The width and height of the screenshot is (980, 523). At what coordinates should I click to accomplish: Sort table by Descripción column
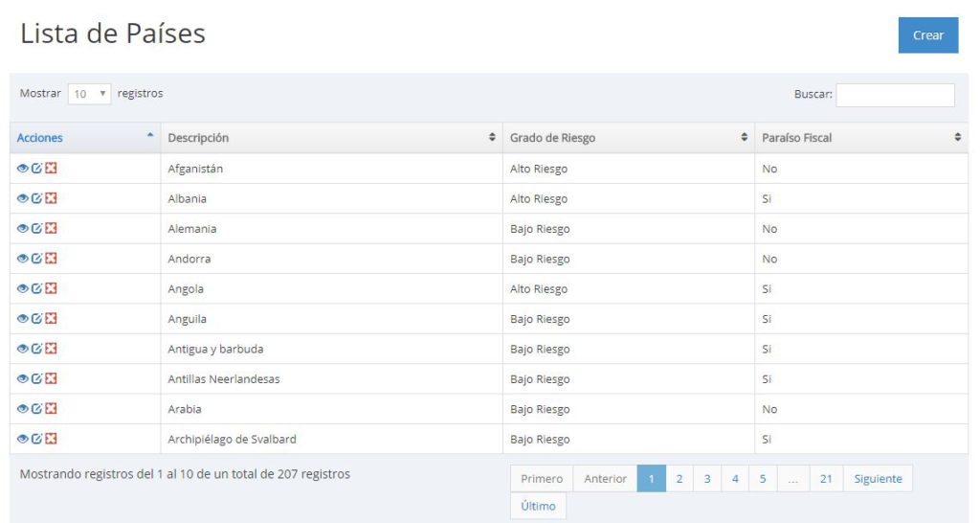click(331, 138)
